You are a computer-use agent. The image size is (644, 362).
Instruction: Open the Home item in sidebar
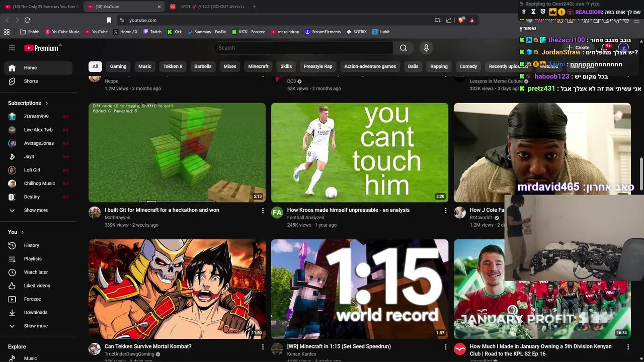39,68
